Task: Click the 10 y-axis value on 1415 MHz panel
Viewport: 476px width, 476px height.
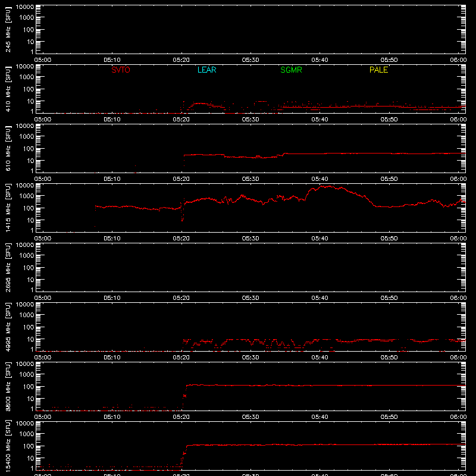Action: 30,220
